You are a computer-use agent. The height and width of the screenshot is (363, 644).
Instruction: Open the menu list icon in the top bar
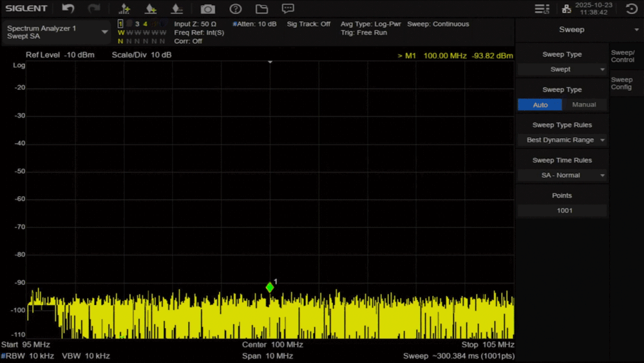(x=542, y=8)
